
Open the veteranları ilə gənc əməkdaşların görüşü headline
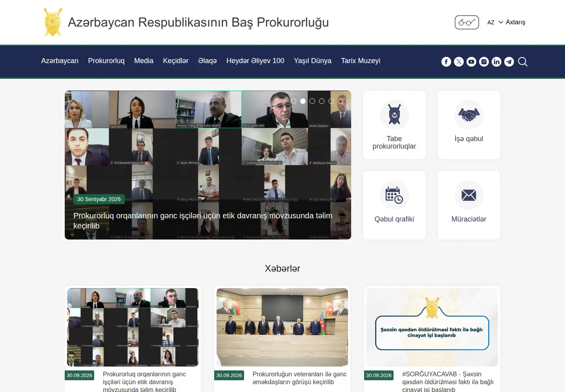point(300,378)
